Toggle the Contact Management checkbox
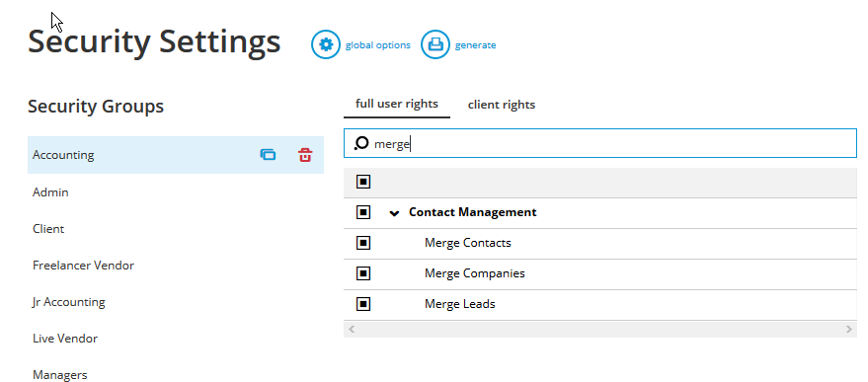 pos(363,212)
